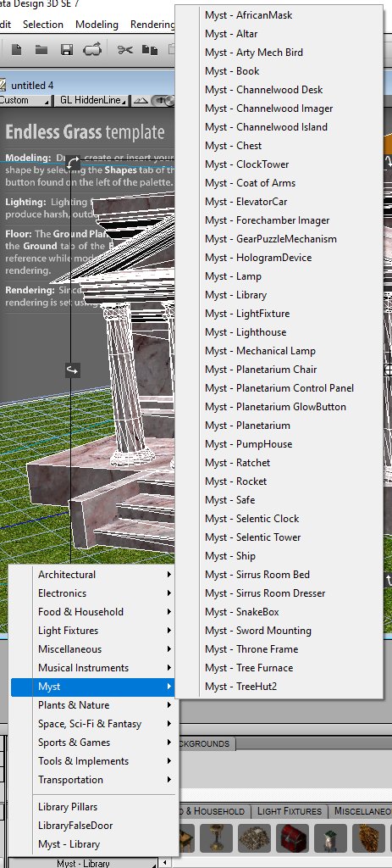Screen dimensions: 392x868
Task: Select Myst - ClockTower
Action: click(x=279, y=164)
